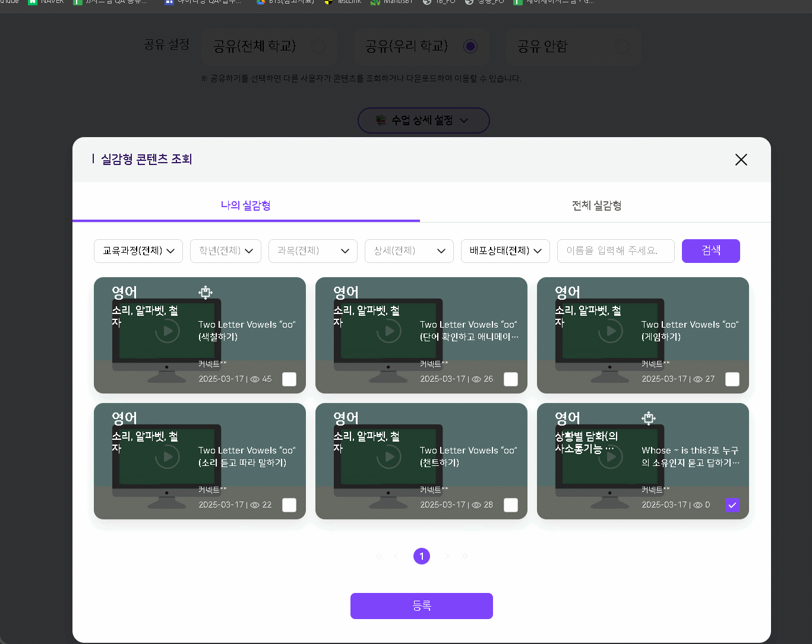Image resolution: width=812 pixels, height=644 pixels.
Task: Click play icon on 단어 확인하고 card
Action: pos(389,331)
